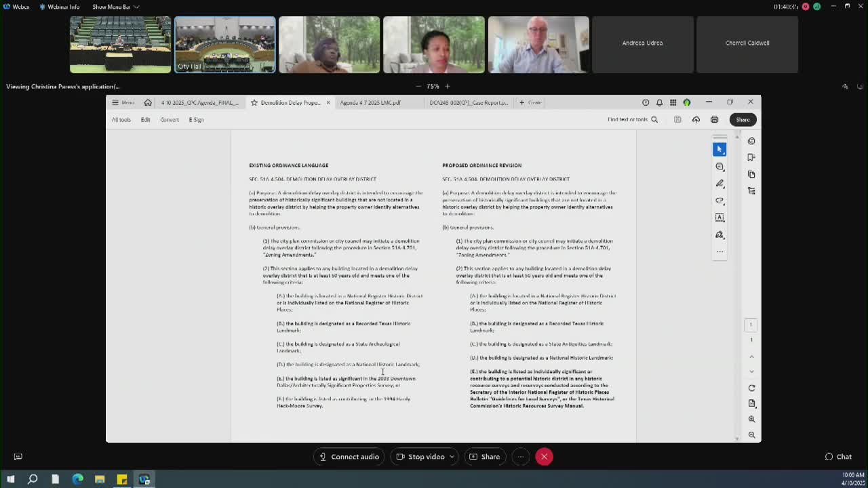Open File Explorer from the taskbar
This screenshot has height=488, width=868.
coord(100,479)
